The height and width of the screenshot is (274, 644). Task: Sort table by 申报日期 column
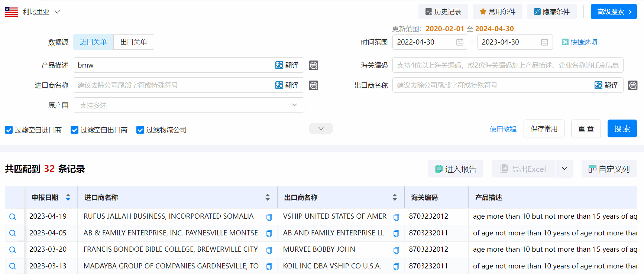pyautogui.click(x=68, y=198)
